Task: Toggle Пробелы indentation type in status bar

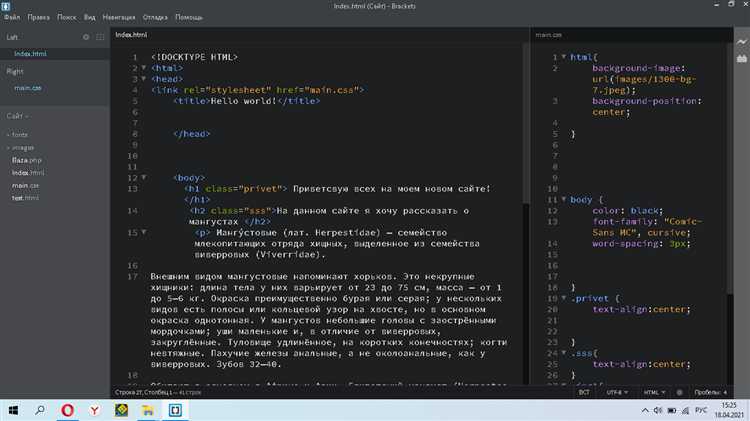Action: pyautogui.click(x=709, y=392)
